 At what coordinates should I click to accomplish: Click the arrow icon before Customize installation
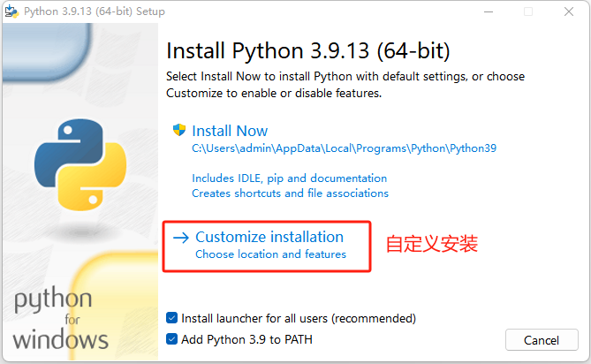pyautogui.click(x=181, y=238)
